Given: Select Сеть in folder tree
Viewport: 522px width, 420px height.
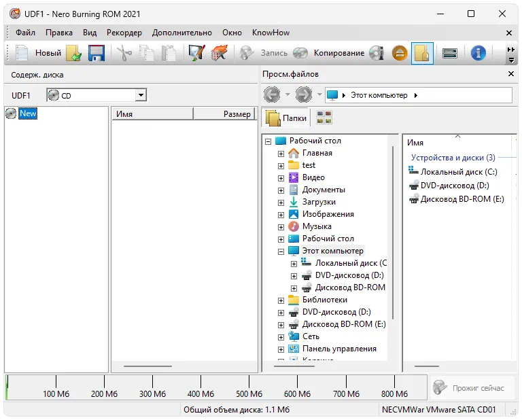Looking at the screenshot, I should 311,336.
